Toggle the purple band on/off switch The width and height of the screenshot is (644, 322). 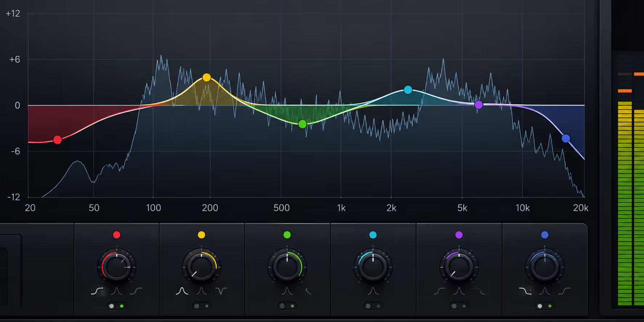tap(459, 306)
